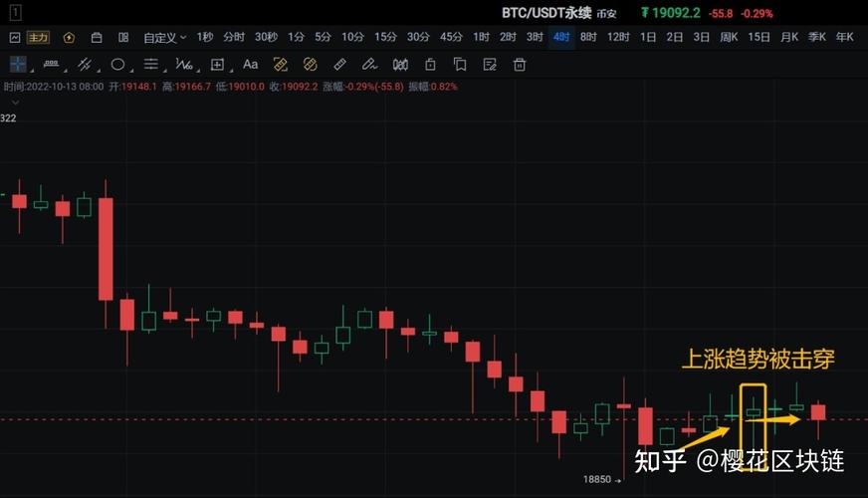The width and height of the screenshot is (868, 498).
Task: Open the note edit icon
Action: click(x=490, y=65)
